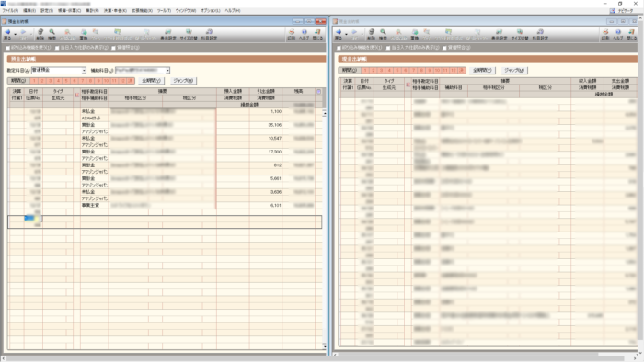Enable 絞り込み機能を使う checkbox in 現金出納帳
The image size is (644, 362).
(x=339, y=48)
